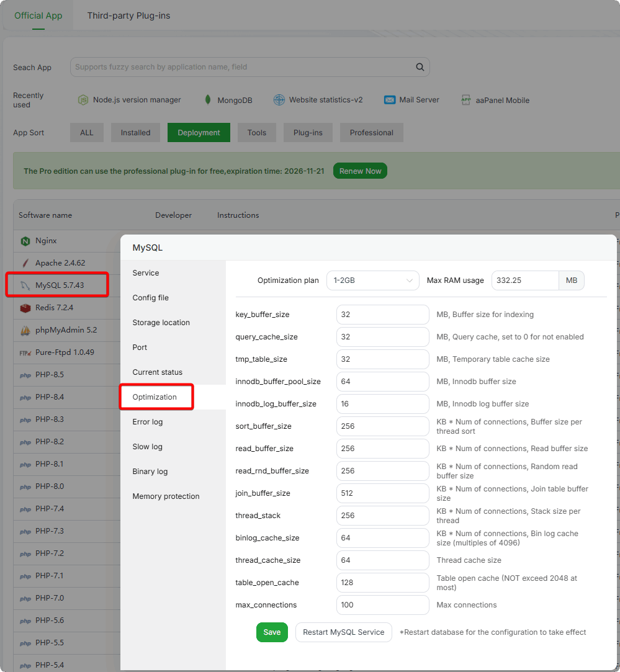The height and width of the screenshot is (672, 620).
Task: Click the thread_cache_size input
Action: [382, 560]
